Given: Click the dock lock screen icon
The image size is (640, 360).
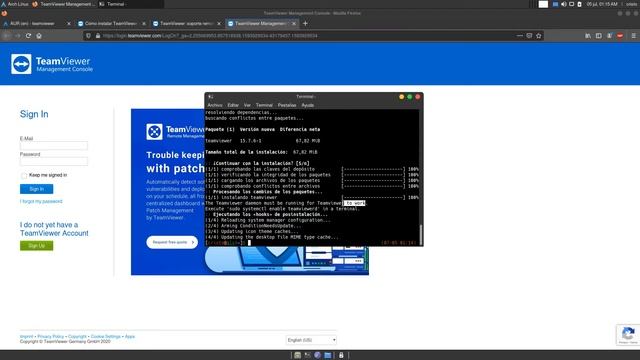Looking at the screenshot, I should pos(341,356).
